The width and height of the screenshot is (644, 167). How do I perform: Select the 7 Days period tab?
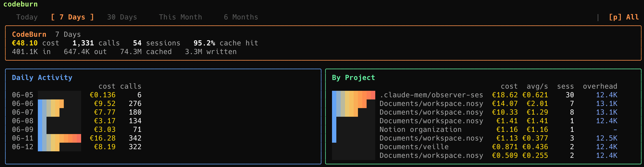[72, 17]
